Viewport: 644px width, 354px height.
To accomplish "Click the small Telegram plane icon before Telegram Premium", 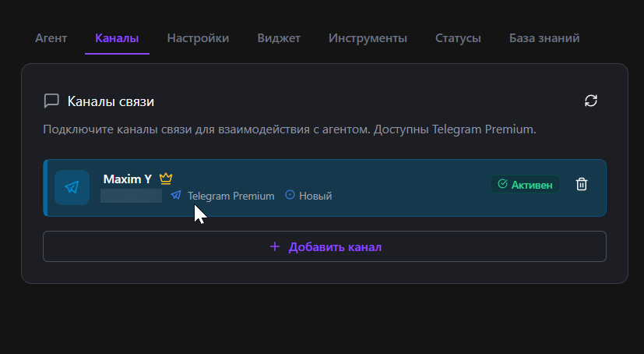I will 176,196.
